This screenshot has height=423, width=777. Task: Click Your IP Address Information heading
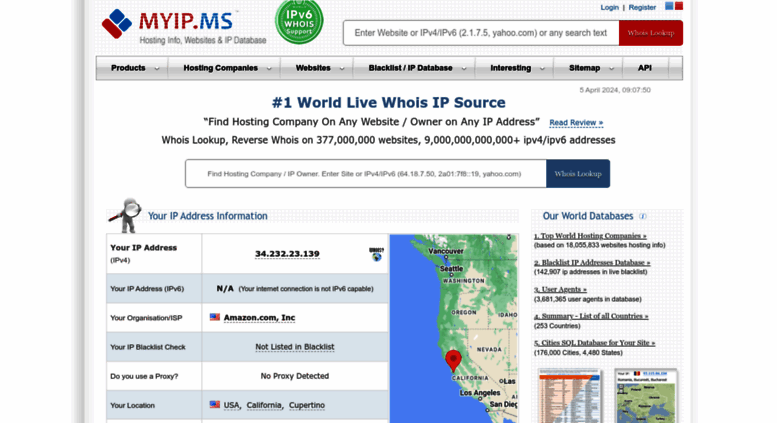[x=208, y=216]
